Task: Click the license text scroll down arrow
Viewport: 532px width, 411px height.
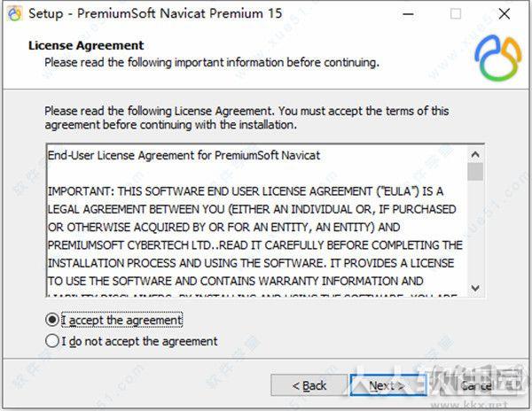Action: click(x=475, y=288)
